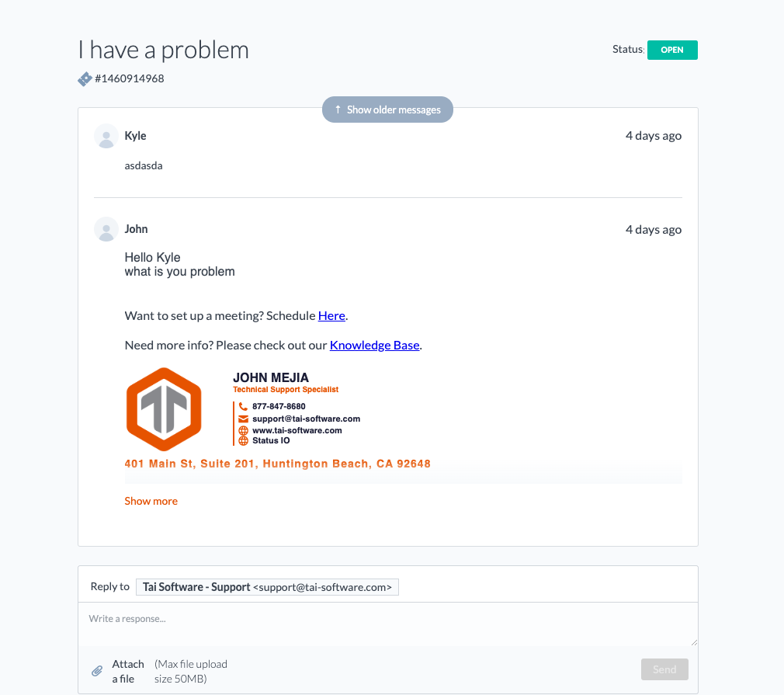
Task: Click the Reply to recipient field
Action: [267, 587]
